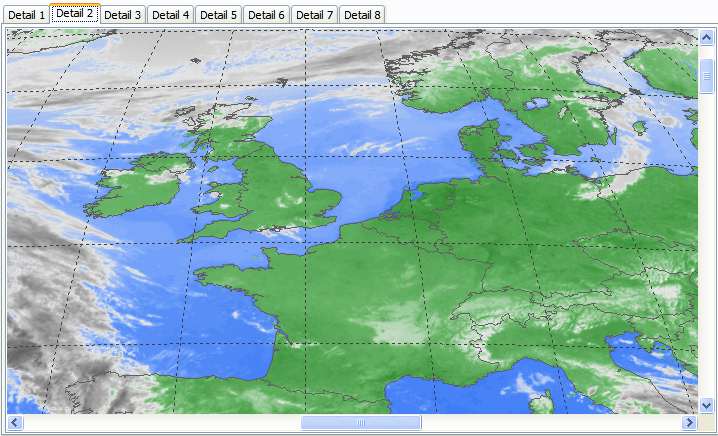Screen dimensions: 718x436
Task: Switch to the Detail 1 tab
Action: coord(27,15)
